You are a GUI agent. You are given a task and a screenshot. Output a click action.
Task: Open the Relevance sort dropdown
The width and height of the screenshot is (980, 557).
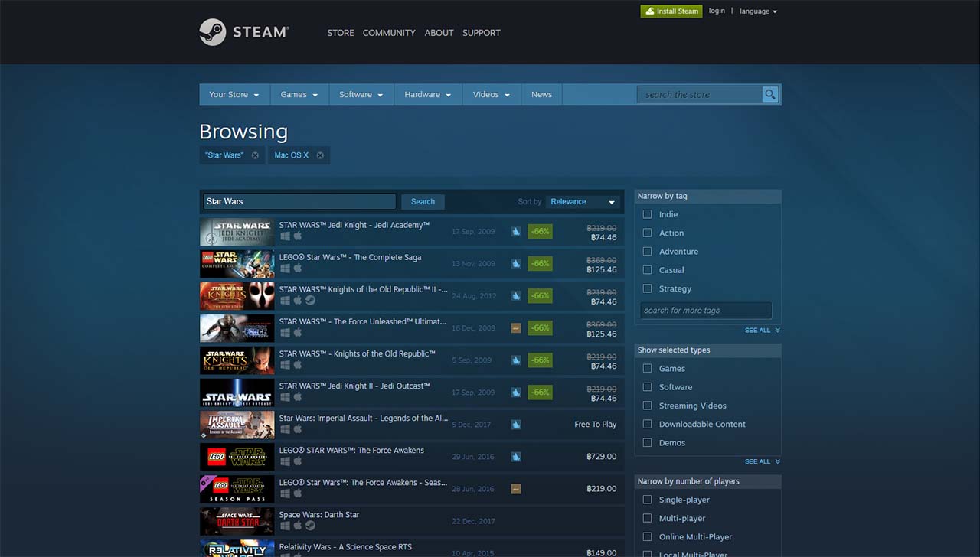tap(583, 201)
